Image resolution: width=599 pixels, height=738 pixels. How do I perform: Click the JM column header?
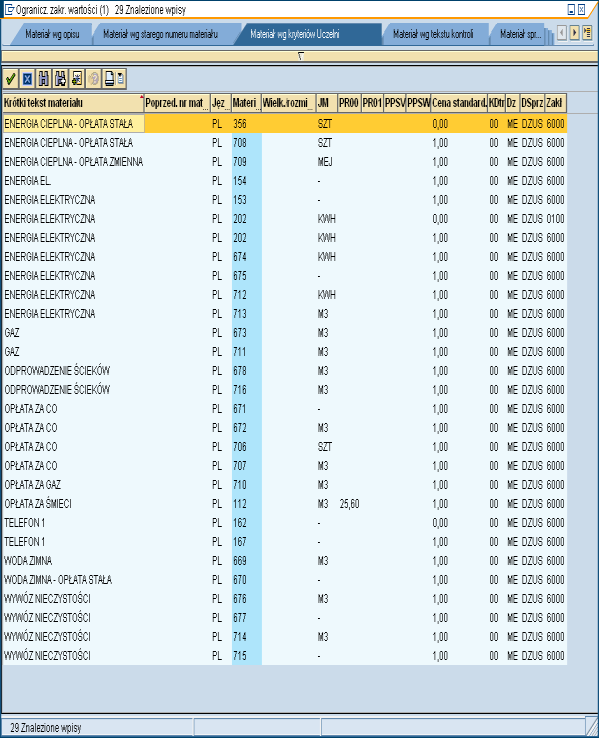(327, 103)
